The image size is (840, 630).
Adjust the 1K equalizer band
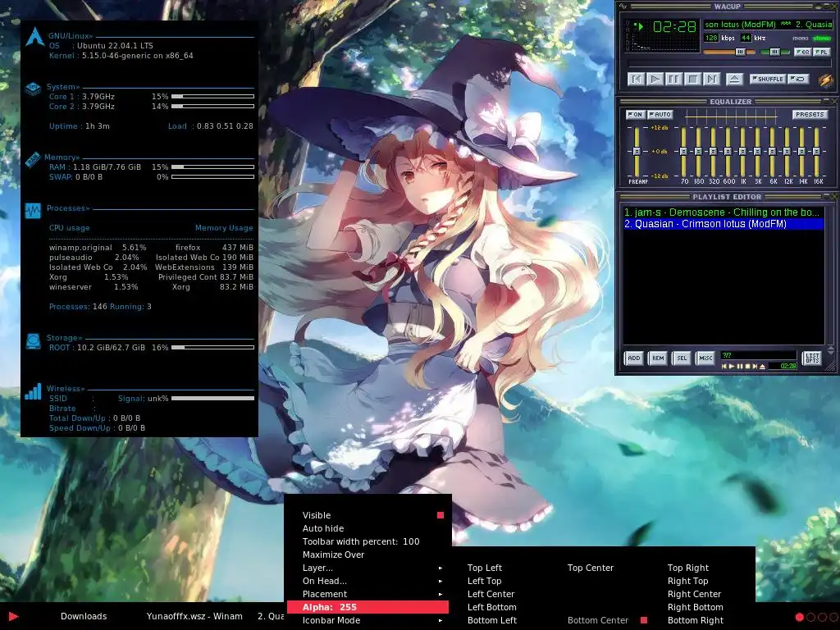pyautogui.click(x=742, y=152)
